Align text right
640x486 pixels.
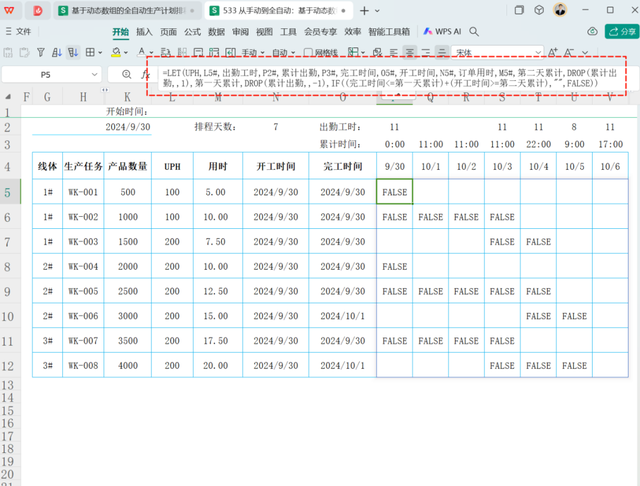coord(426,52)
